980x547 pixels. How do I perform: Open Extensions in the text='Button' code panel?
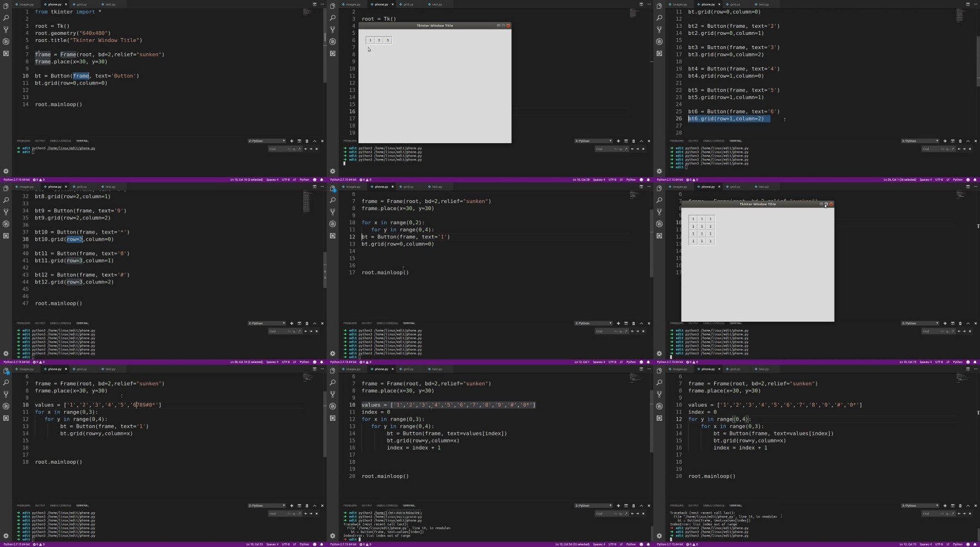click(6, 53)
